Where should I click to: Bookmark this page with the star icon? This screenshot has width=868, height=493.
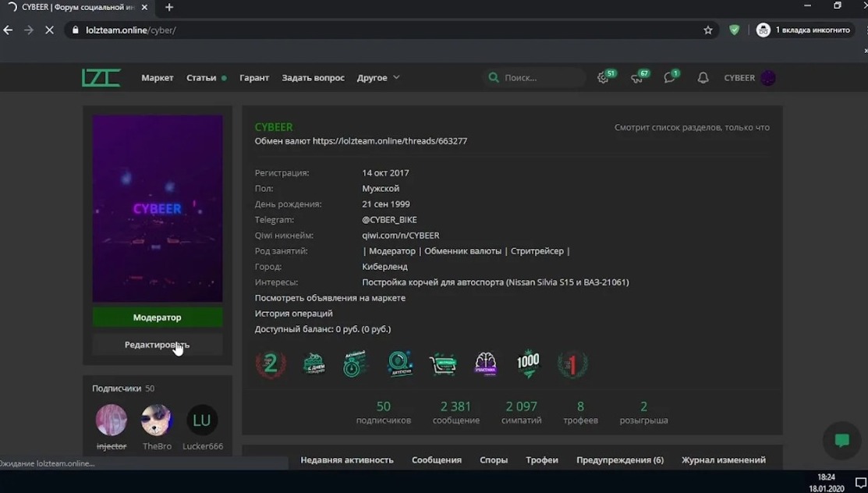(708, 30)
